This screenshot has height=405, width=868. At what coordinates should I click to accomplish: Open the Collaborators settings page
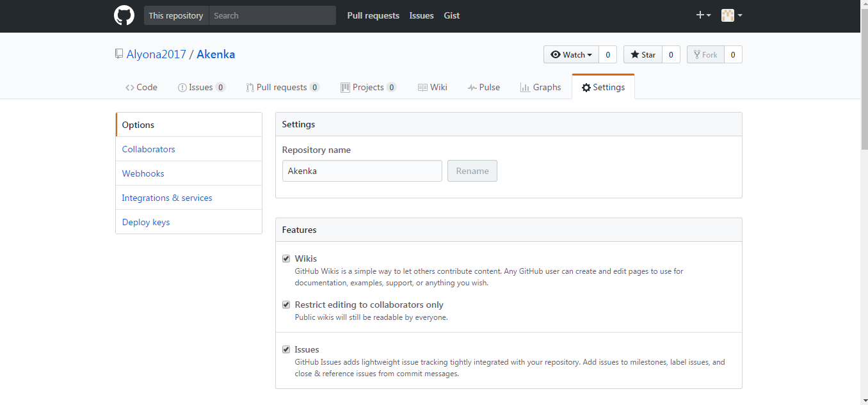click(x=148, y=148)
